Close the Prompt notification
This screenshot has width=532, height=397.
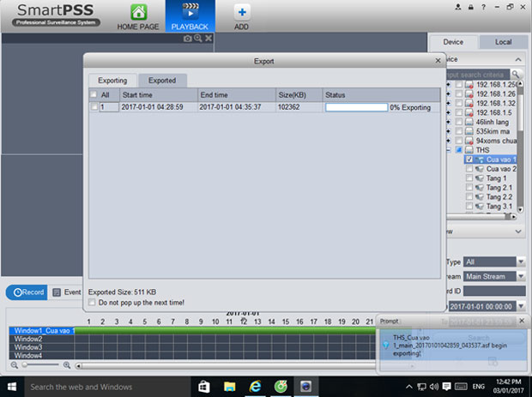522,321
